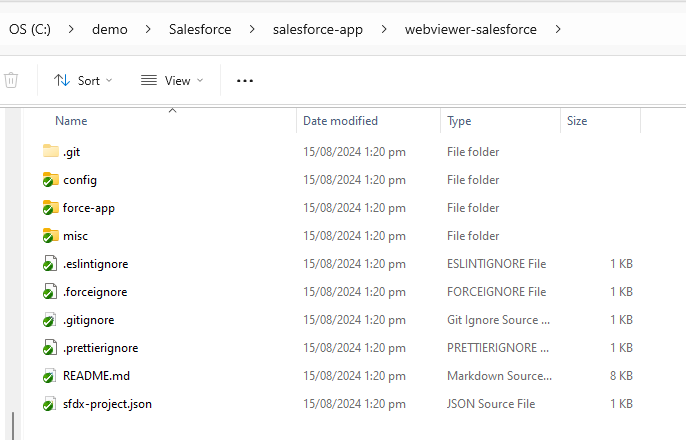Navigate to salesforce-app breadcrumb
The width and height of the screenshot is (686, 440).
click(x=318, y=29)
